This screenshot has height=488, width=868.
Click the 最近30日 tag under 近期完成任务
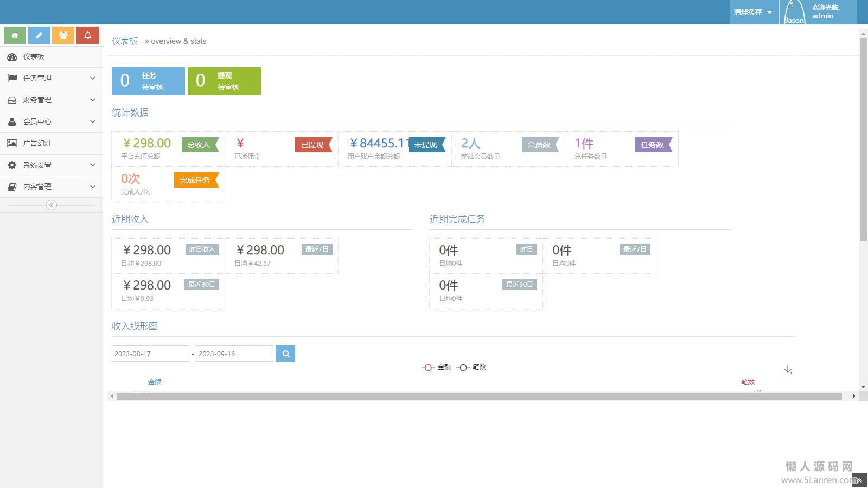[520, 285]
